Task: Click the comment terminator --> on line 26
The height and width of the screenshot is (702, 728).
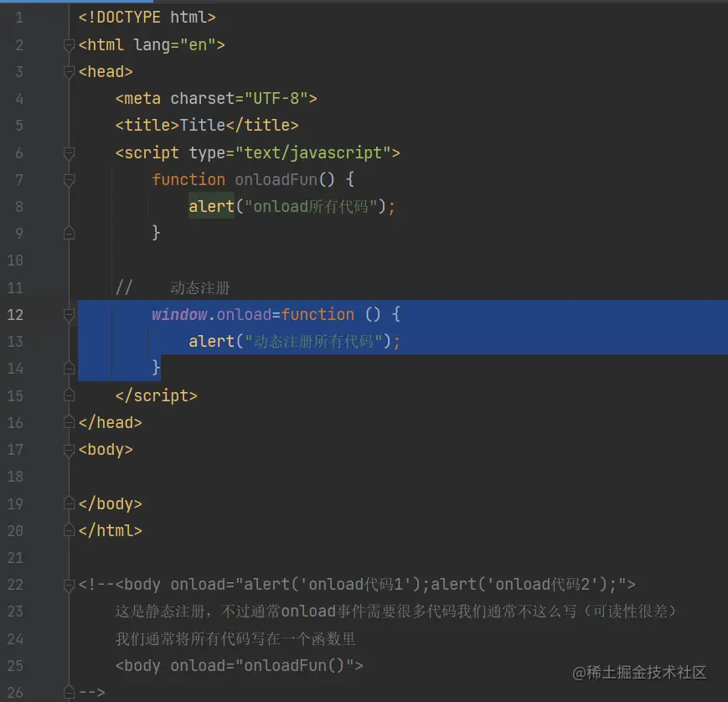Action: pyautogui.click(x=92, y=693)
